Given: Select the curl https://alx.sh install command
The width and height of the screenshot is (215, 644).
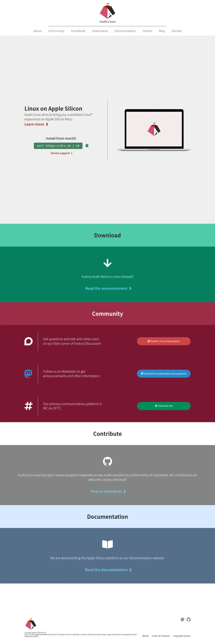Looking at the screenshot, I should pyautogui.click(x=58, y=146).
